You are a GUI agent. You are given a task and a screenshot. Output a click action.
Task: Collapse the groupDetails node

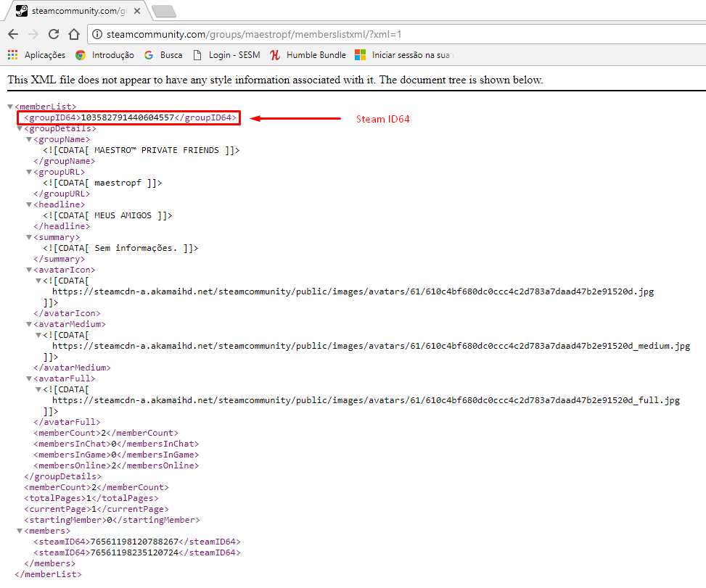click(20, 128)
